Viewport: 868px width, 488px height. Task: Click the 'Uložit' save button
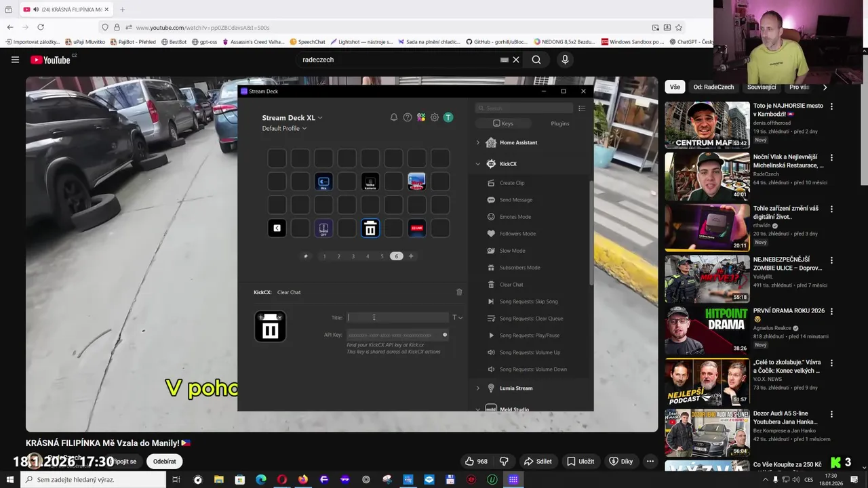tap(580, 462)
